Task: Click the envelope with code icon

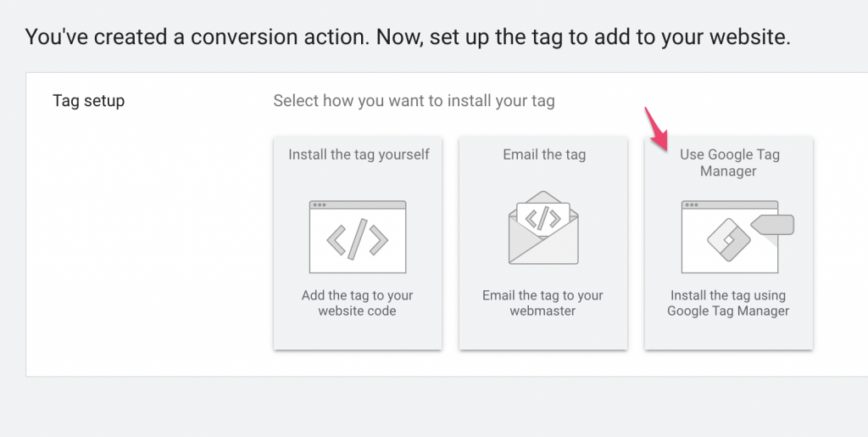Action: coord(543,227)
